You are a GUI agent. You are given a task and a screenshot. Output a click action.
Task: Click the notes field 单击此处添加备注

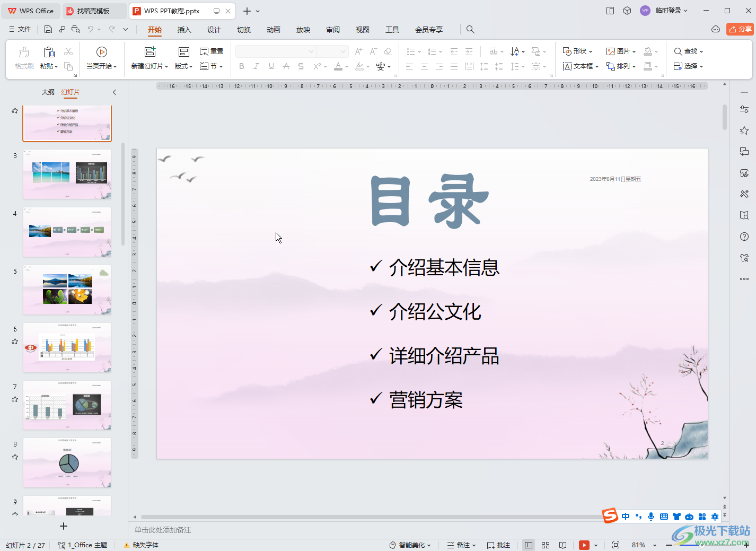point(163,530)
